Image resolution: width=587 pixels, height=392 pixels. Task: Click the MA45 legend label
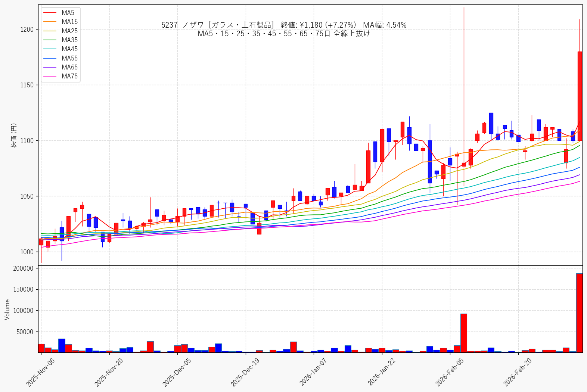pos(70,49)
